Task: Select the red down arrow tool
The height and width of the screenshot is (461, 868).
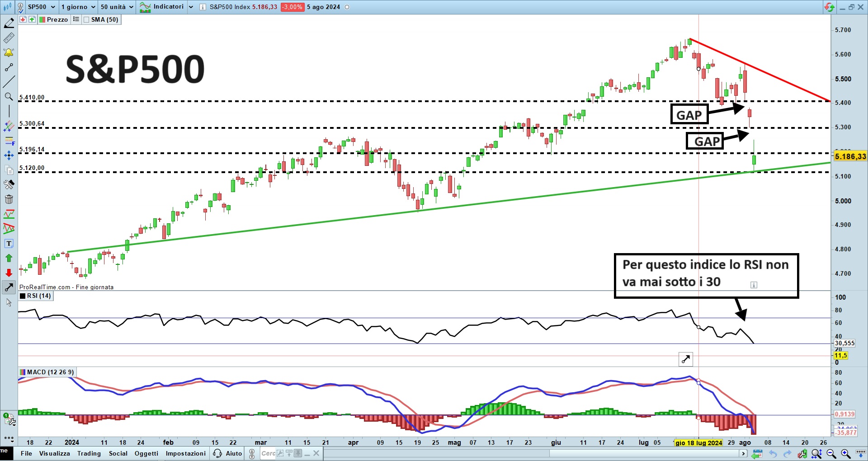Action: pos(9,273)
